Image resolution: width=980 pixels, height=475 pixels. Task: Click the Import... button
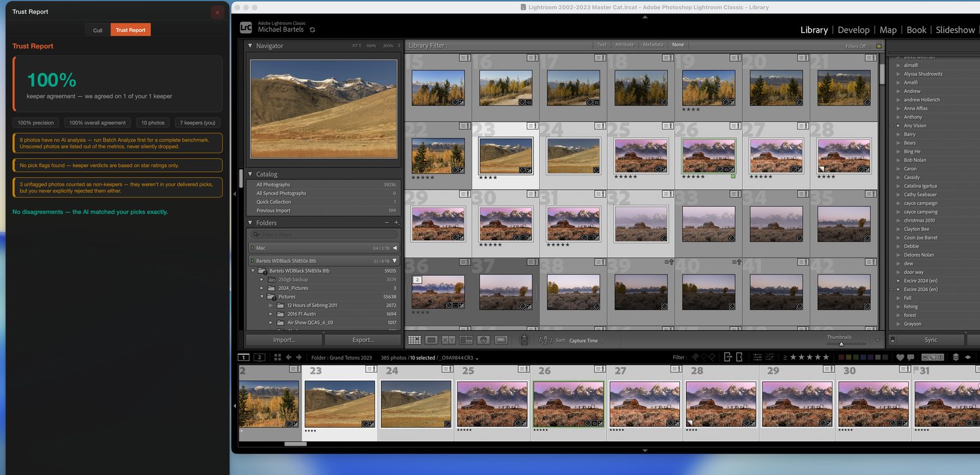click(284, 340)
